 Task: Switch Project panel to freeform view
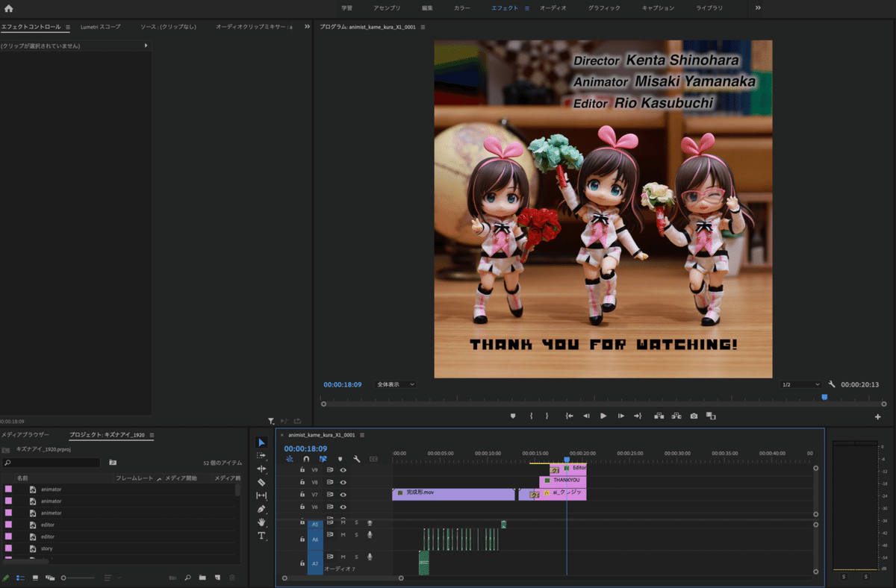50,578
